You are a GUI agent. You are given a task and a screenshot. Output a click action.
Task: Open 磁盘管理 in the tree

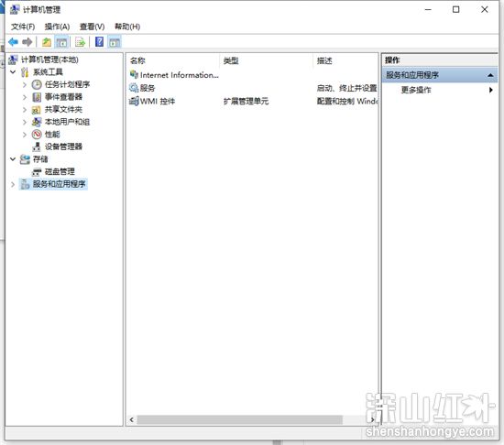click(x=60, y=172)
